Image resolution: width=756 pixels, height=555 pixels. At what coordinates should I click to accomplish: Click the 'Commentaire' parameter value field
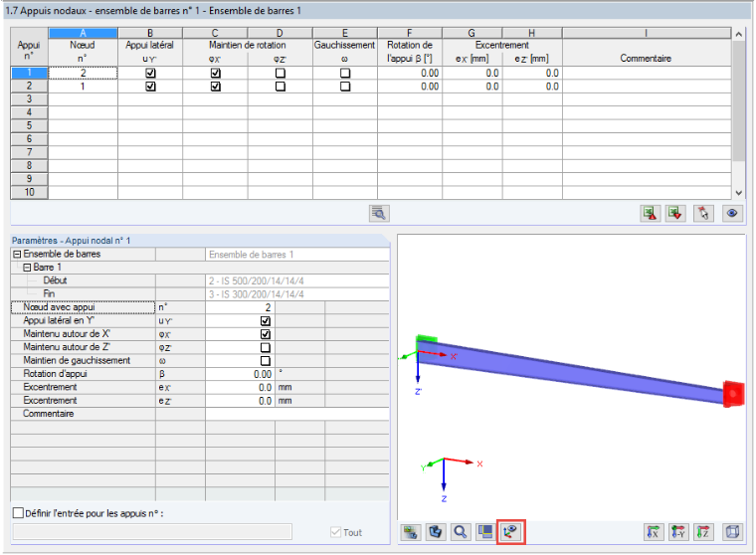point(297,414)
